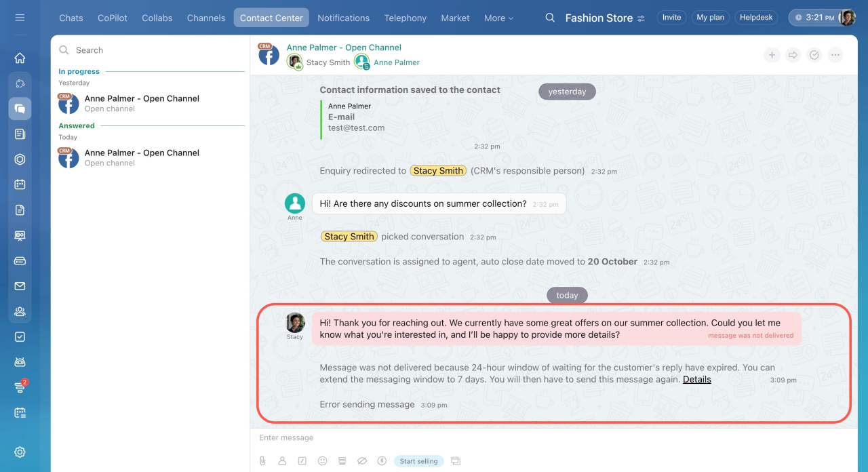Open the Answered Anne Palmer conversation from today
The image size is (868, 472).
click(151, 157)
